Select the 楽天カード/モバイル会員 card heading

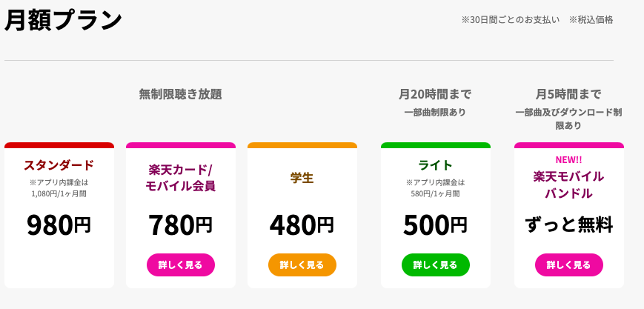[x=181, y=178]
